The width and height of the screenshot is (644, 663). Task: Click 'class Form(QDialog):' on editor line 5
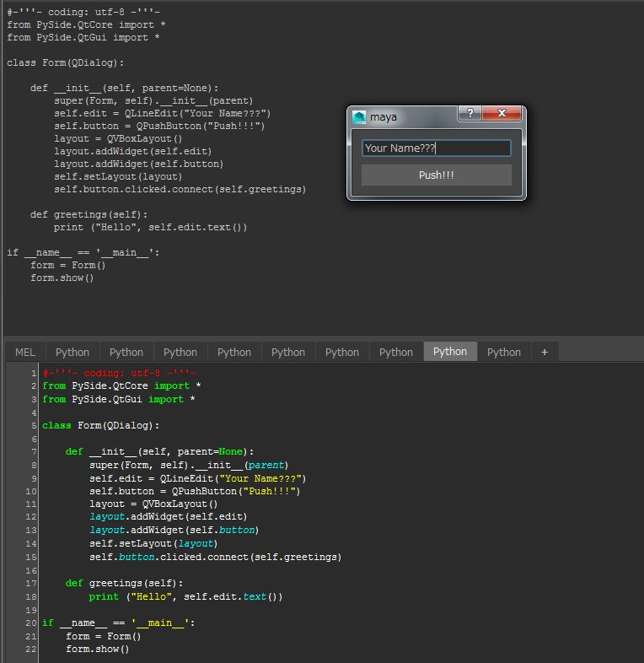pos(101,425)
